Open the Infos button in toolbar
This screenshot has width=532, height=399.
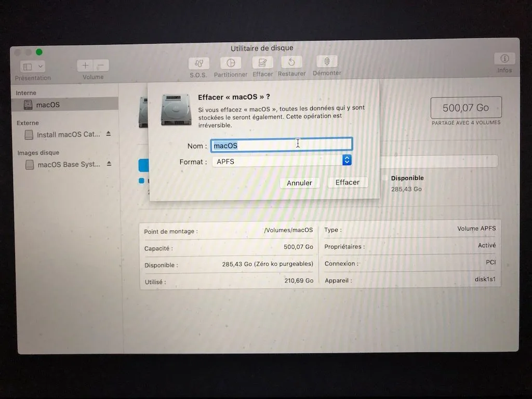504,59
